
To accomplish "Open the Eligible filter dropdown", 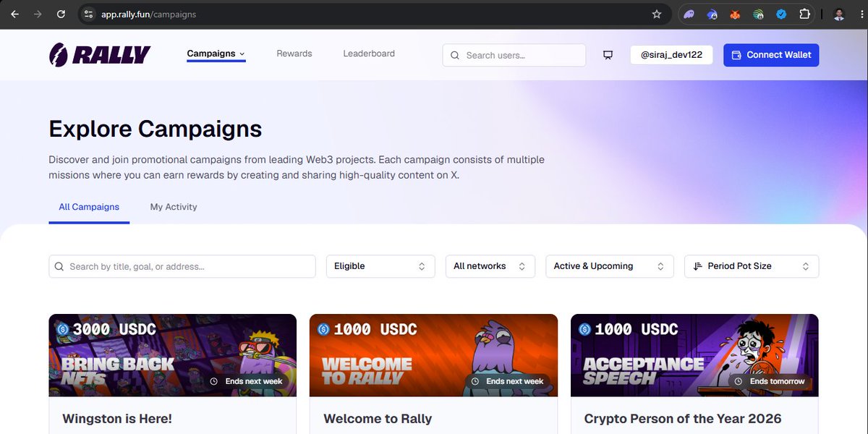I will (380, 266).
